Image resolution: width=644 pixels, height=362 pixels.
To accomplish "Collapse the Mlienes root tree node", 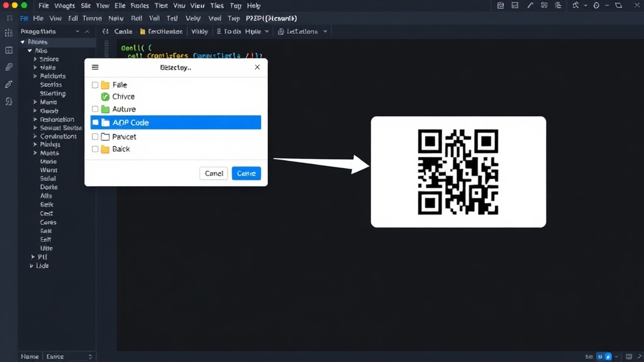I will point(23,42).
